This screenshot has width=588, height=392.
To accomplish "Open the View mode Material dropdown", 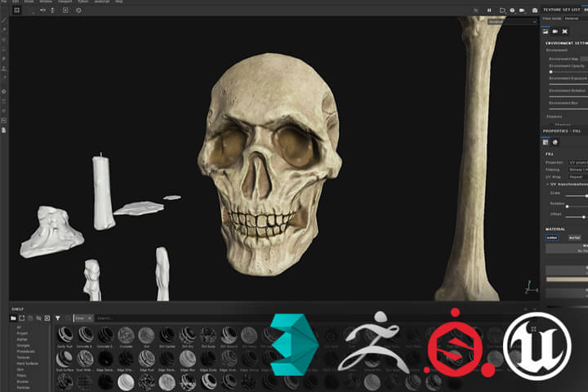I will pos(576,19).
